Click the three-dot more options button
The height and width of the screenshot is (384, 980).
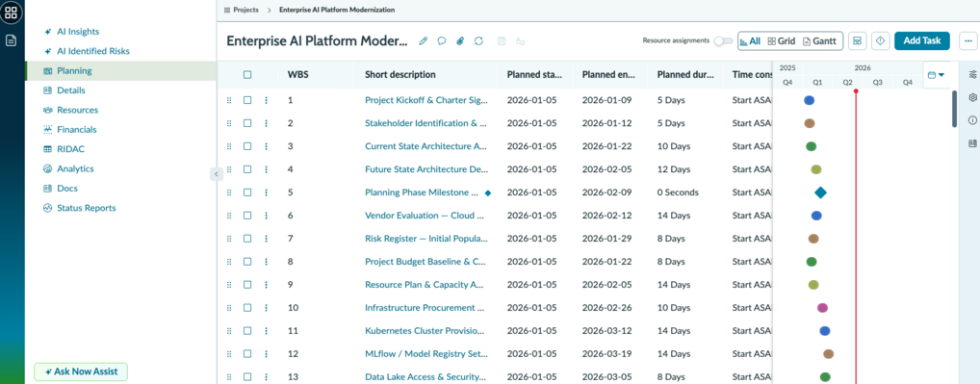[x=968, y=40]
